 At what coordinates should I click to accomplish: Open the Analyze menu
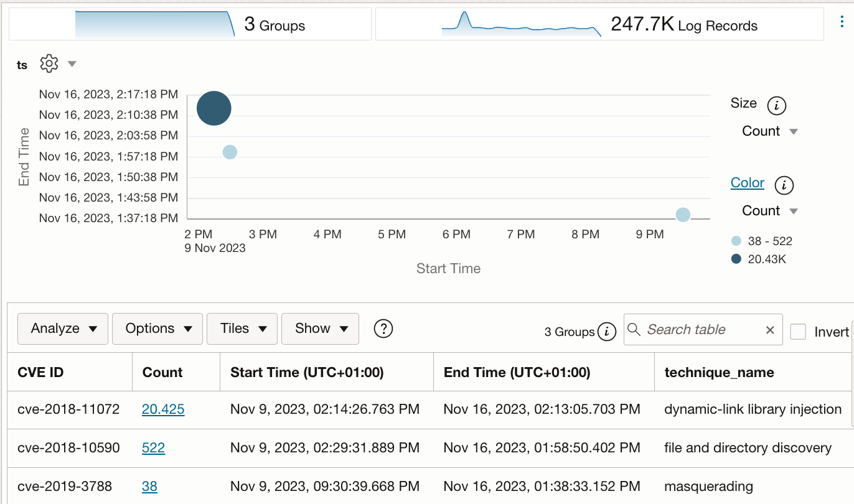[x=62, y=329]
